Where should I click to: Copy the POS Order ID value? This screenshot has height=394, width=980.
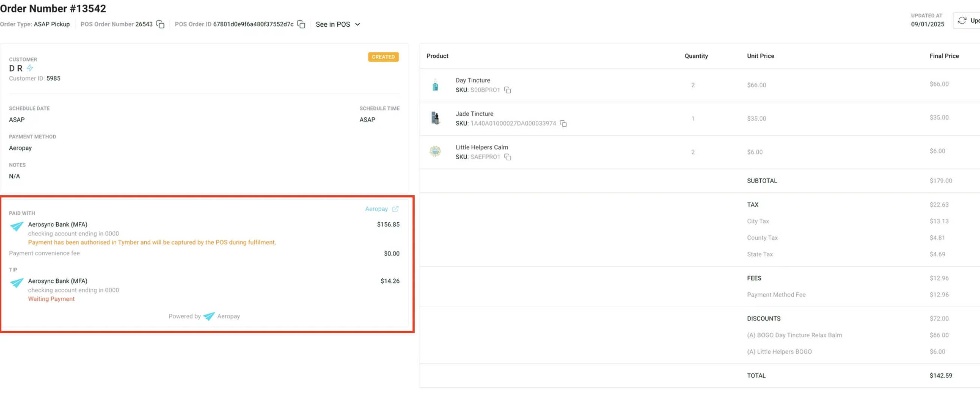click(301, 24)
